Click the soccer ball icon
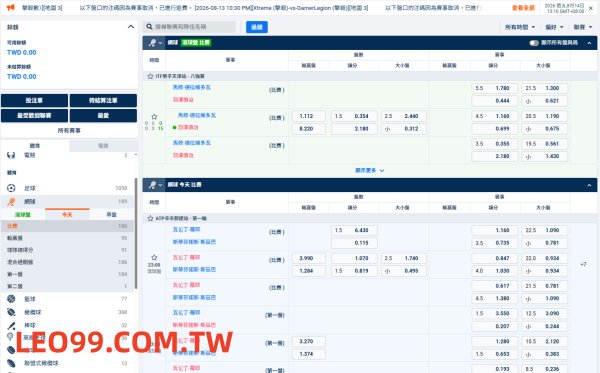Image resolution: width=600 pixels, height=373 pixels. tap(11, 188)
